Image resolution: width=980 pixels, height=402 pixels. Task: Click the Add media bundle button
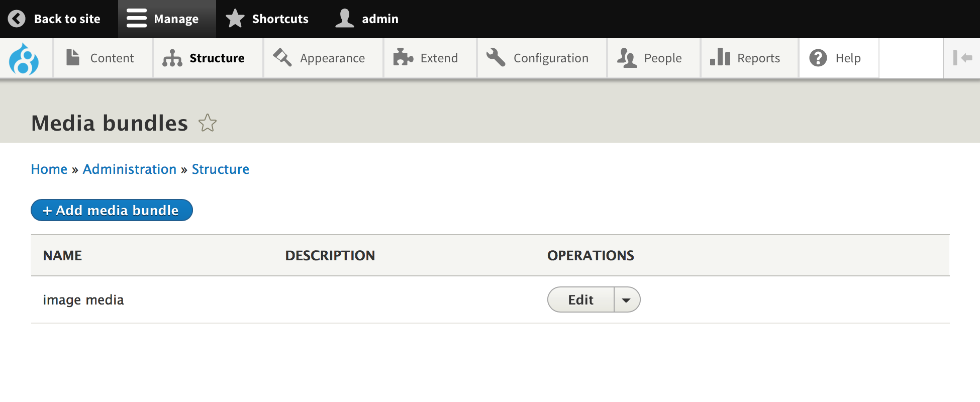[112, 210]
